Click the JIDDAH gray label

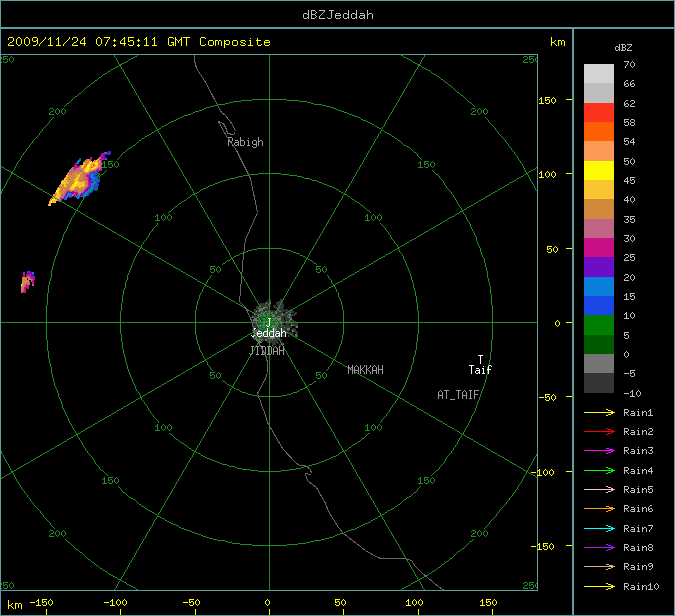(x=267, y=351)
